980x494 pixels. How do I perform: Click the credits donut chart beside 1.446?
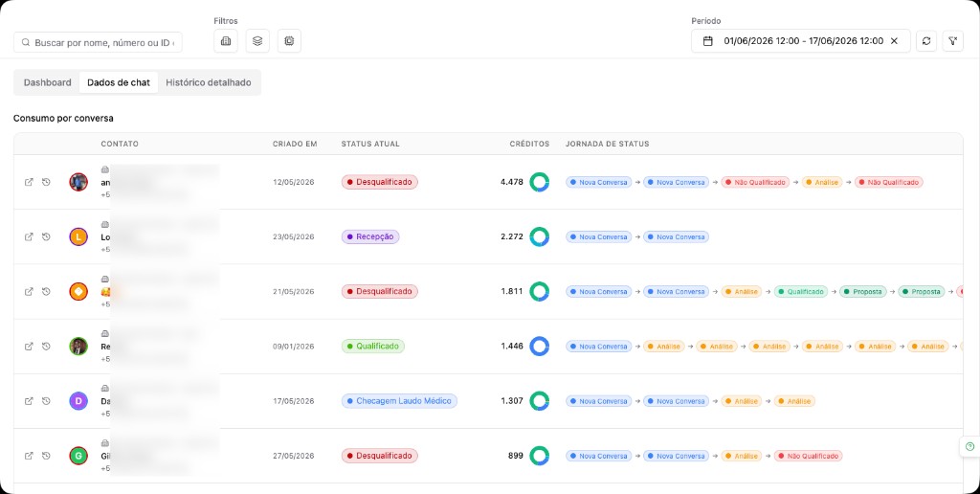540,347
